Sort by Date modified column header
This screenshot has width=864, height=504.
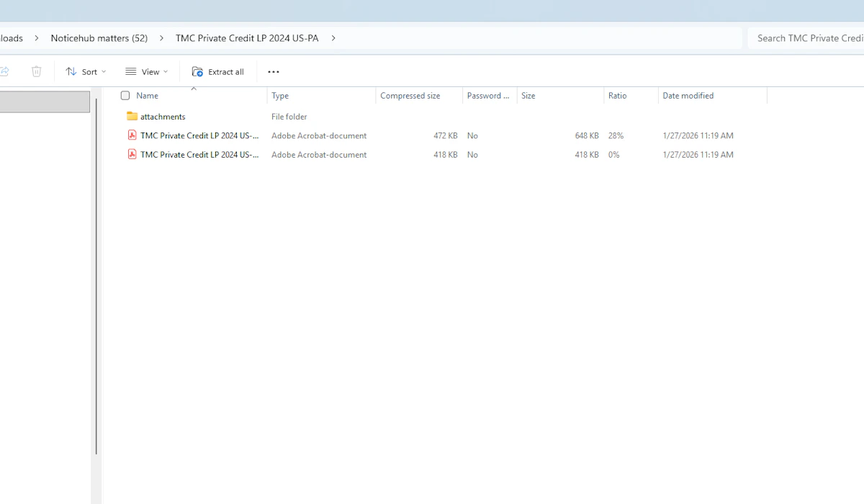click(x=688, y=96)
